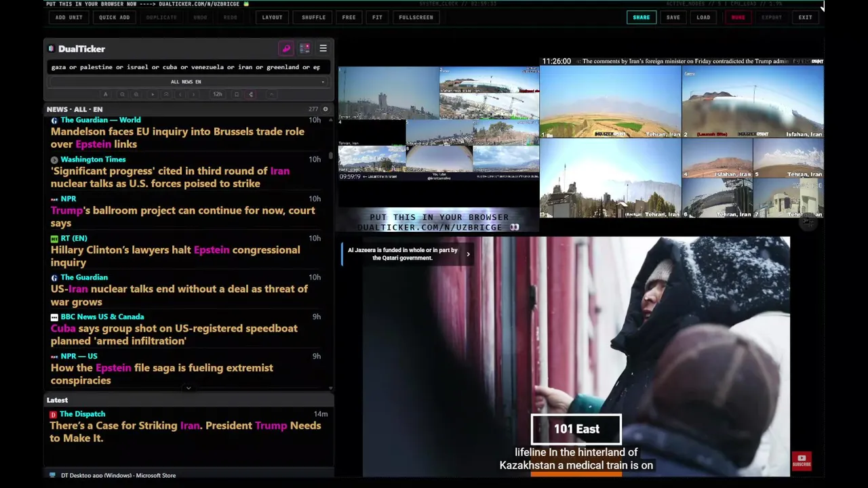Click ADD UNIT in top toolbar

point(69,18)
